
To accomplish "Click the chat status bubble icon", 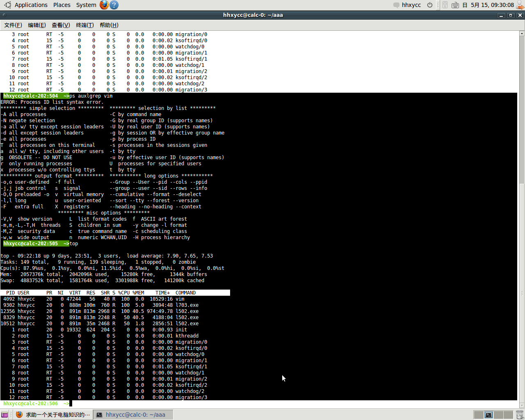I will point(396,5).
